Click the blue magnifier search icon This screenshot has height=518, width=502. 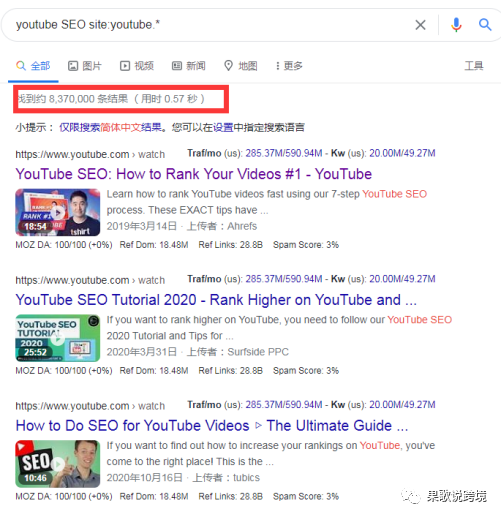pos(485,25)
